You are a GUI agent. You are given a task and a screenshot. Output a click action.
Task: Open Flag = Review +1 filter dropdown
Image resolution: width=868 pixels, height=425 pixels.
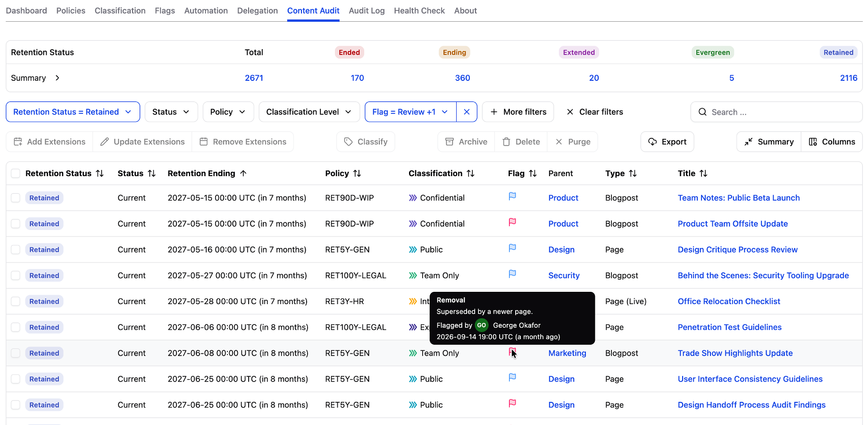410,112
